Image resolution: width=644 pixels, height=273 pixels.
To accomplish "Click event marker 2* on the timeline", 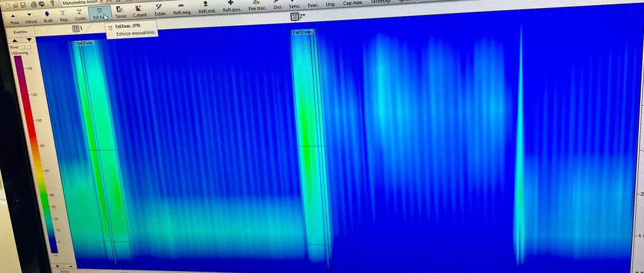I will point(297,17).
